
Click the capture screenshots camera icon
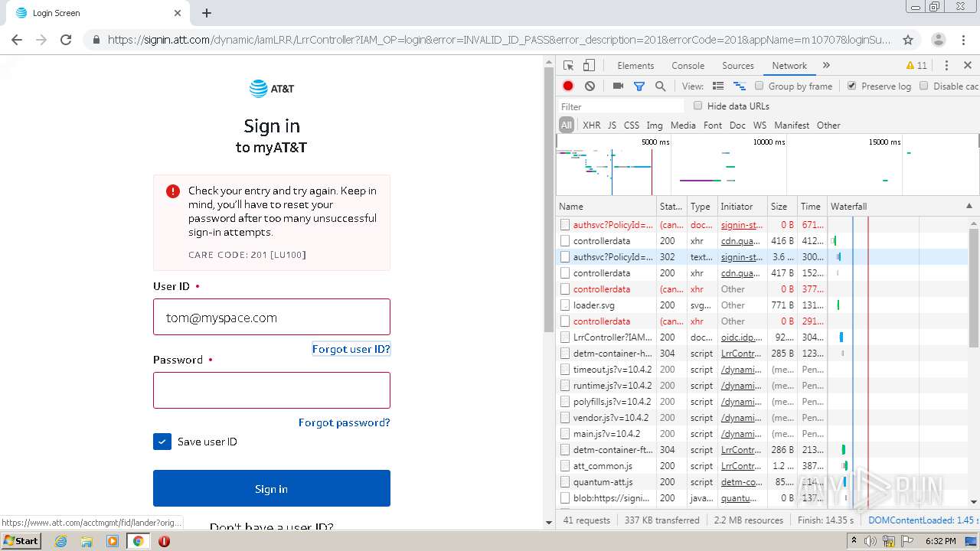(618, 86)
